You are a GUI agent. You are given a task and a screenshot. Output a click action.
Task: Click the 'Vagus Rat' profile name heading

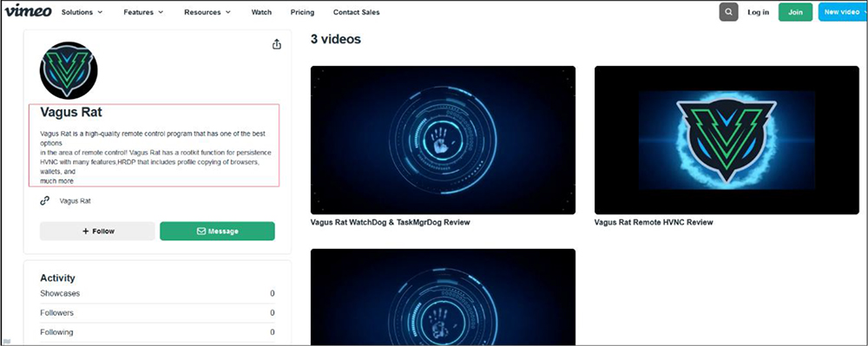(x=71, y=112)
